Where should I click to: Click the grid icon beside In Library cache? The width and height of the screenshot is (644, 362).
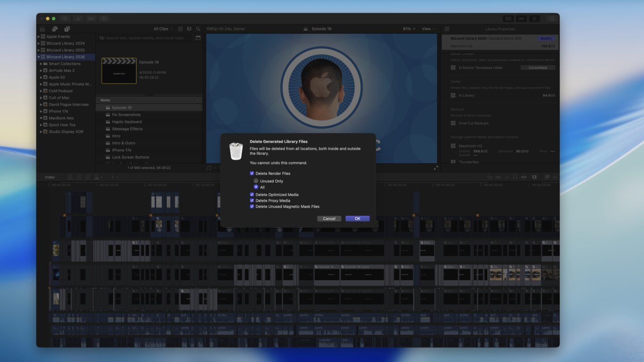pyautogui.click(x=453, y=96)
